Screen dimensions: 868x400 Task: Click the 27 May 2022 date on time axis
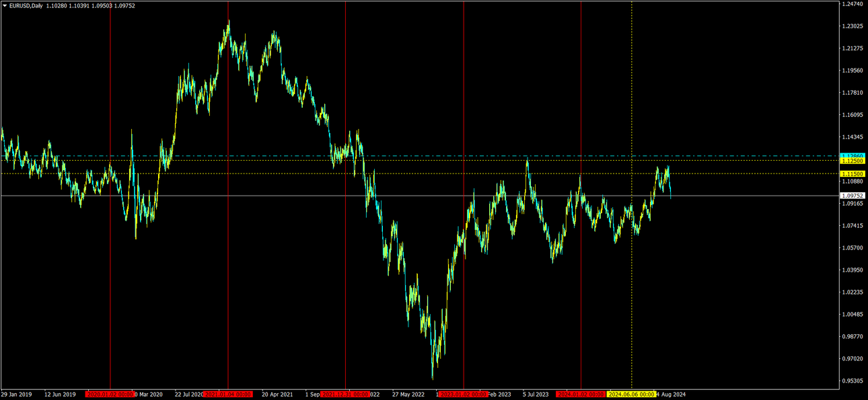click(408, 395)
